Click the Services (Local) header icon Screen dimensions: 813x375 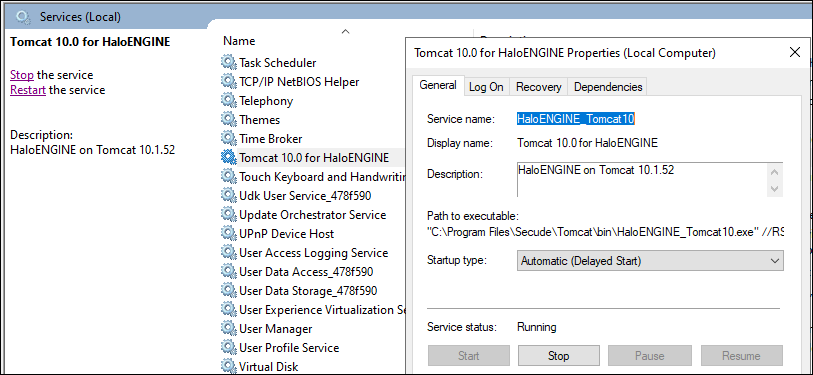23,17
